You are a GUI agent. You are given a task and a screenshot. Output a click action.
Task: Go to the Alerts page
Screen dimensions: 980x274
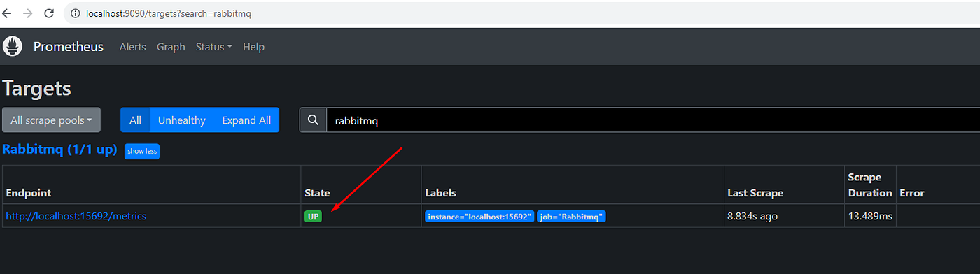click(x=132, y=47)
